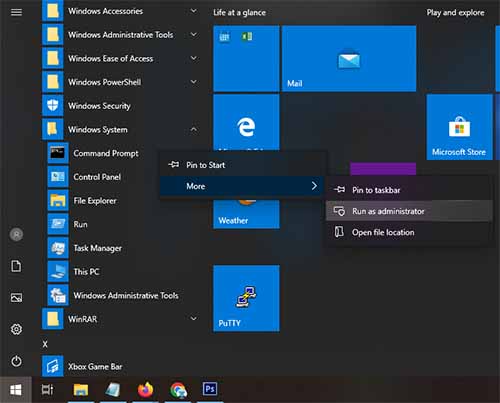Open the Run app icon
500x403 pixels.
(x=58, y=224)
